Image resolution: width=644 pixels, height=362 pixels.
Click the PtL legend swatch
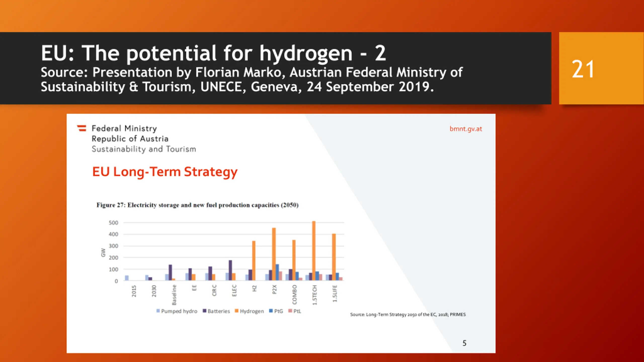290,311
